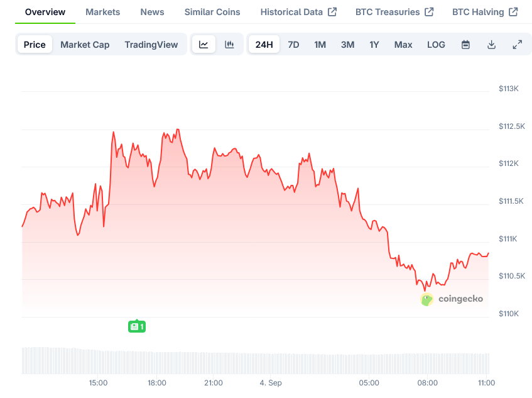
Task: Click the $110K axis label
Action: click(509, 314)
